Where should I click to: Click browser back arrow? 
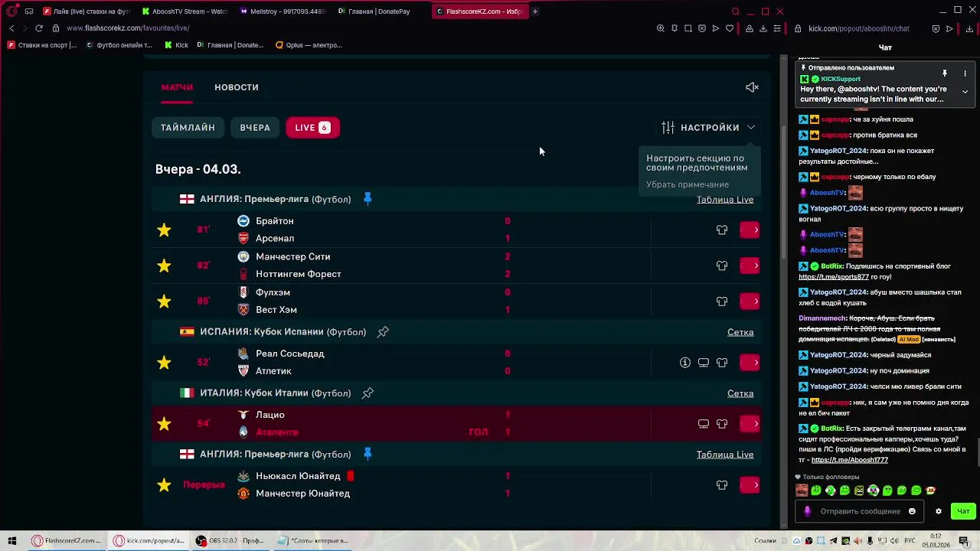pyautogui.click(x=11, y=28)
